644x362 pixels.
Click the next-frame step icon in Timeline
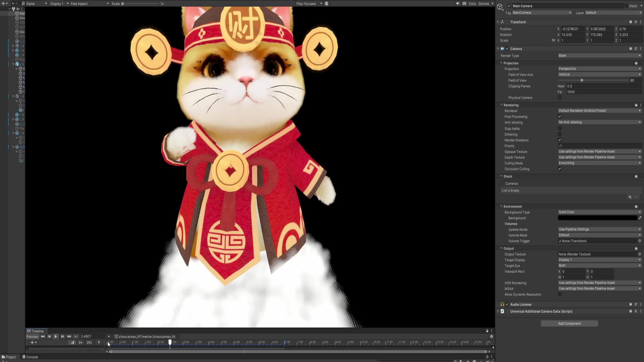point(62,336)
